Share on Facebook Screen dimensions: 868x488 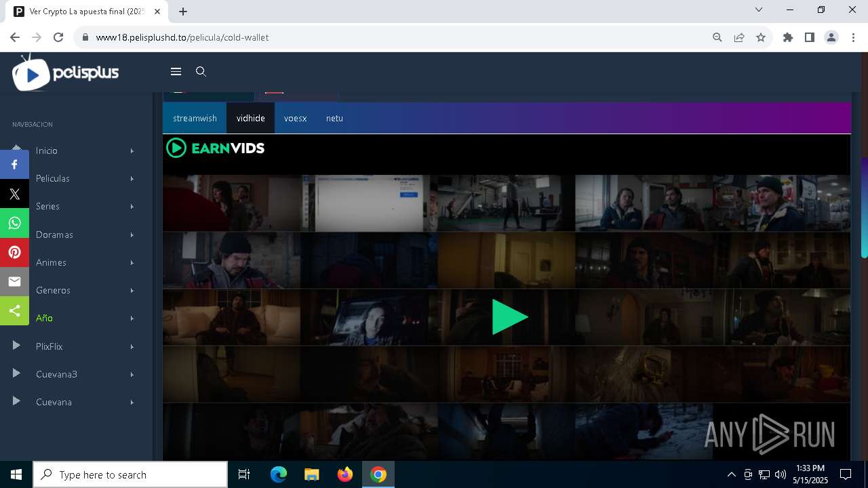pyautogui.click(x=14, y=165)
